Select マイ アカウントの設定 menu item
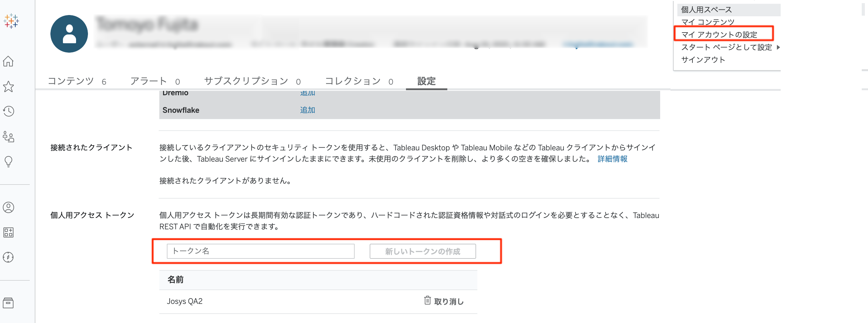This screenshot has width=868, height=323. (x=719, y=34)
